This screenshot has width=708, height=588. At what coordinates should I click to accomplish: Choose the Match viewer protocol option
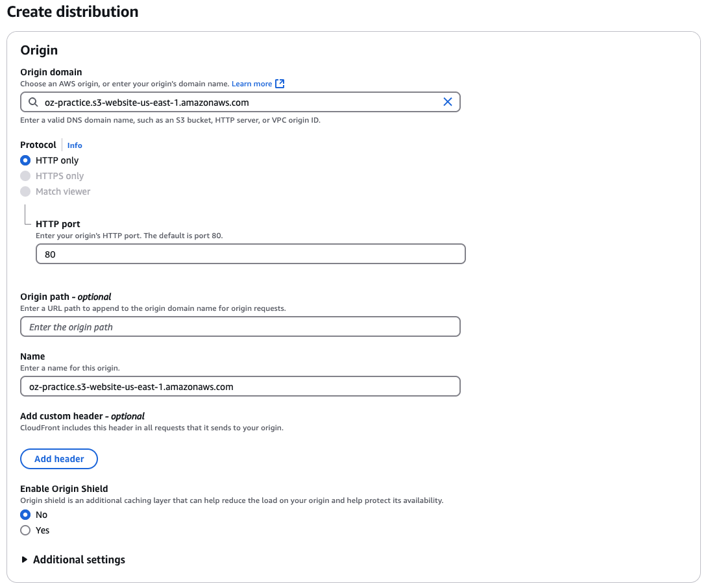pyautogui.click(x=25, y=191)
